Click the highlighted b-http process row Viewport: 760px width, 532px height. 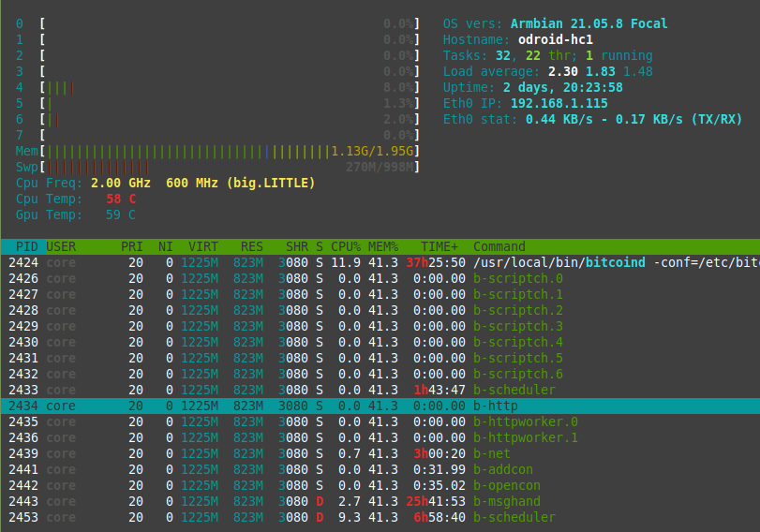[380, 406]
